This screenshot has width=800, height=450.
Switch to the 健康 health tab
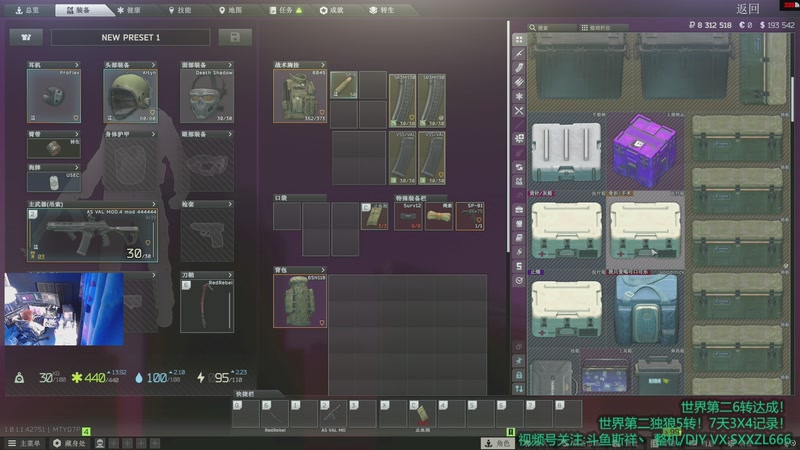tap(129, 10)
